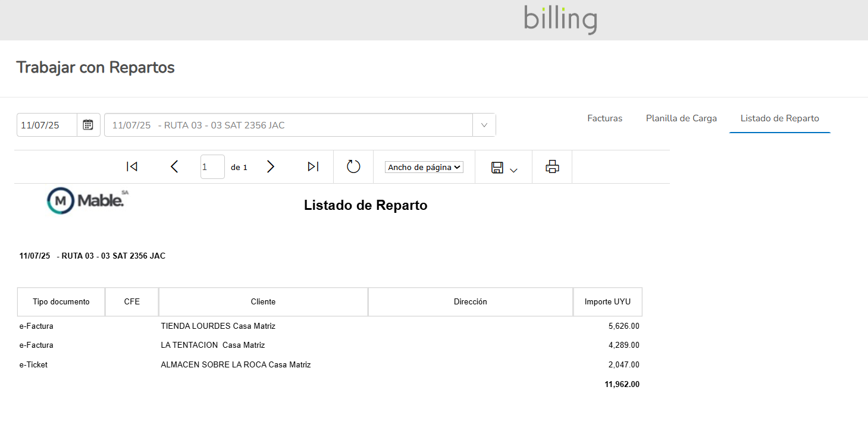Screen dimensions: 868x434
Task: Expand export format chevron next to save
Action: click(x=514, y=171)
